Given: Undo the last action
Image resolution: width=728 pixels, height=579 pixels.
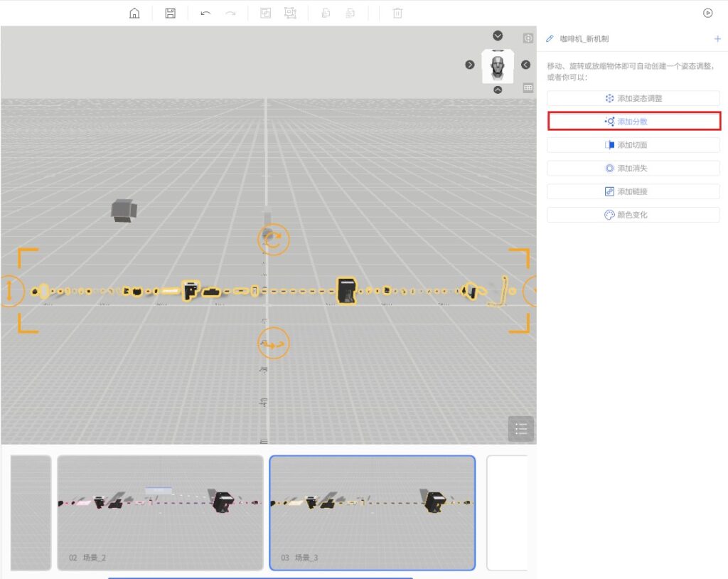Looking at the screenshot, I should (205, 13).
